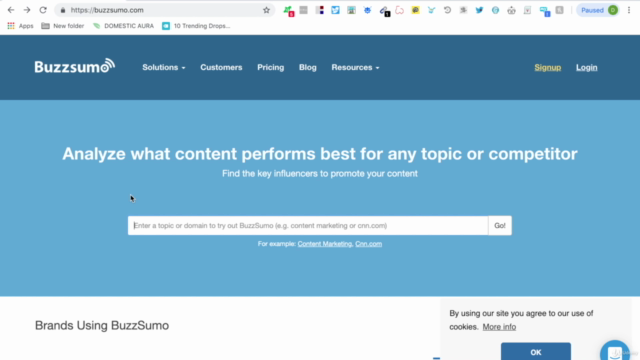Image resolution: width=640 pixels, height=360 pixels.
Task: Open the cookies More info link
Action: [499, 327]
